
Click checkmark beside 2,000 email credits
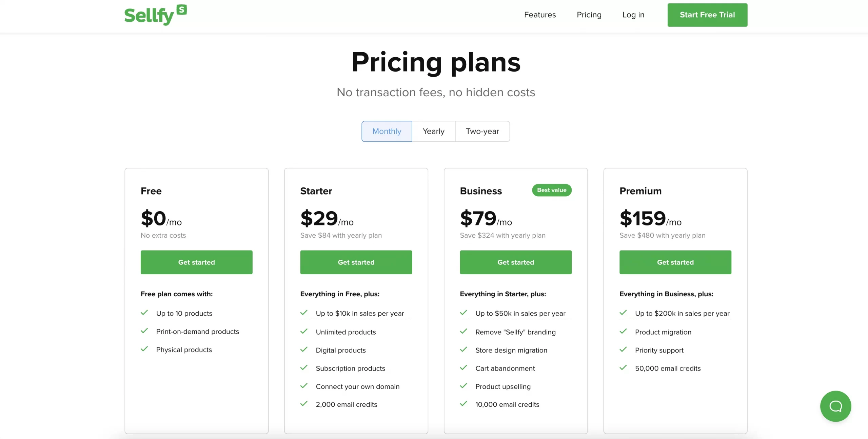304,404
